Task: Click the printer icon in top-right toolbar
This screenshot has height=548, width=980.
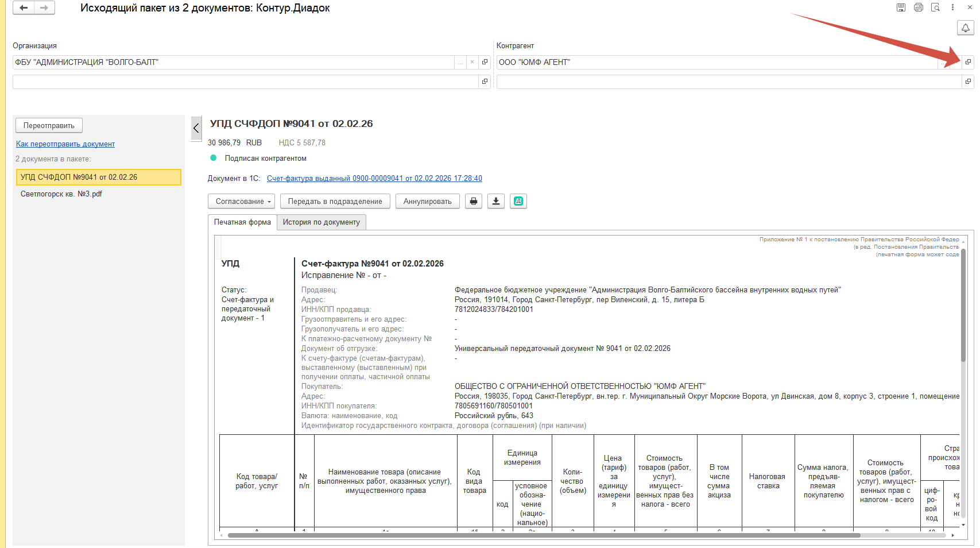Action: click(918, 7)
